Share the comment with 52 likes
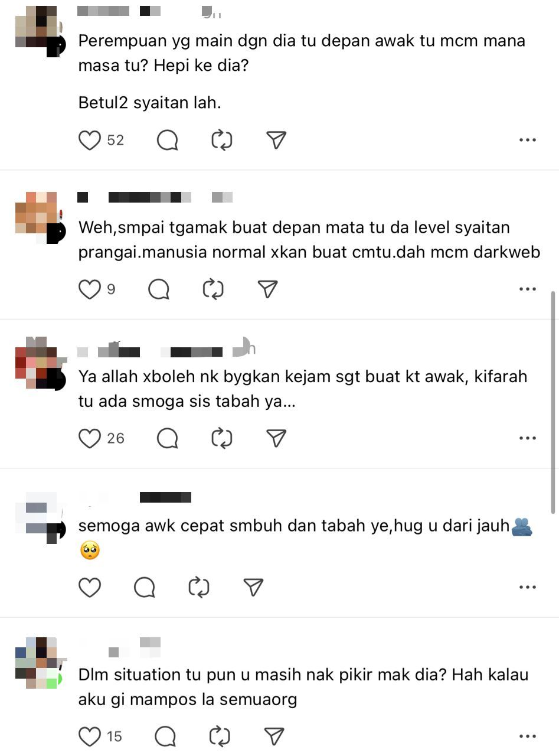559x756 pixels. coord(276,140)
